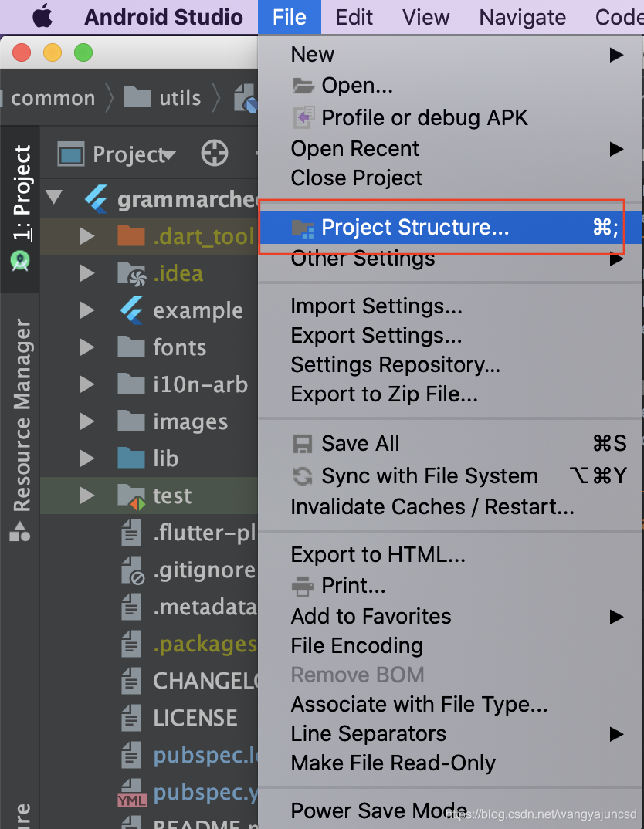Open the Apple menu icon

42,17
